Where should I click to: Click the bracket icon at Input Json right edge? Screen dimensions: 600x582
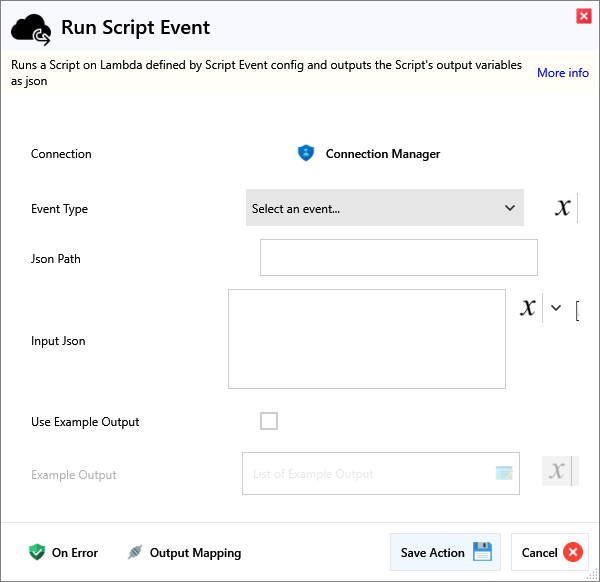(577, 311)
